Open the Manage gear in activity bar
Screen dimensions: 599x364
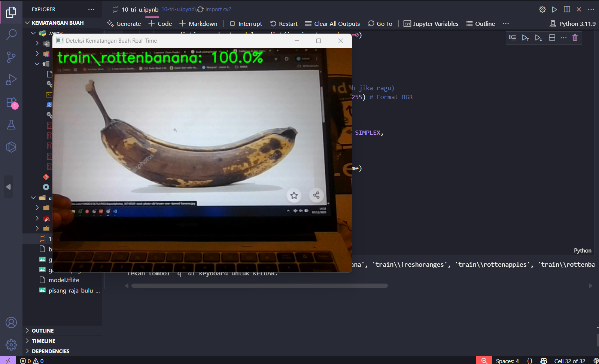(11, 345)
